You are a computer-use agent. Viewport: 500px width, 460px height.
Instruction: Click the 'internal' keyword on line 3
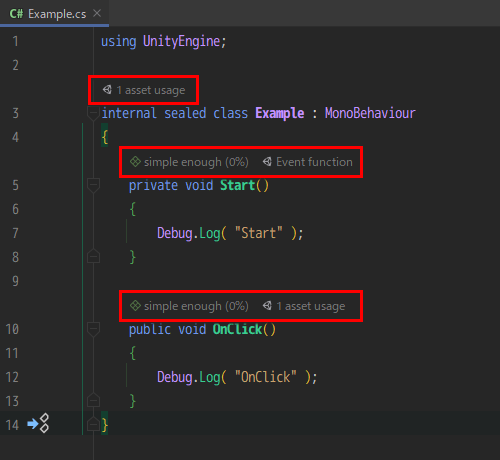pyautogui.click(x=129, y=113)
